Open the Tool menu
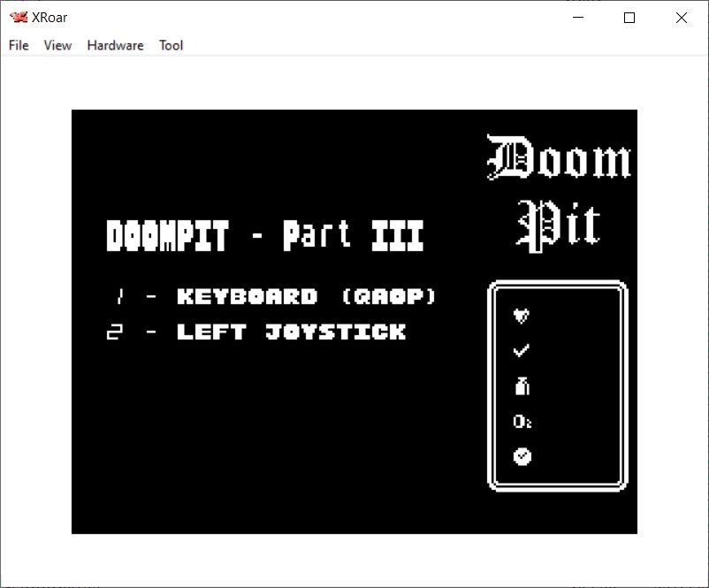The image size is (709, 588). 171,45
